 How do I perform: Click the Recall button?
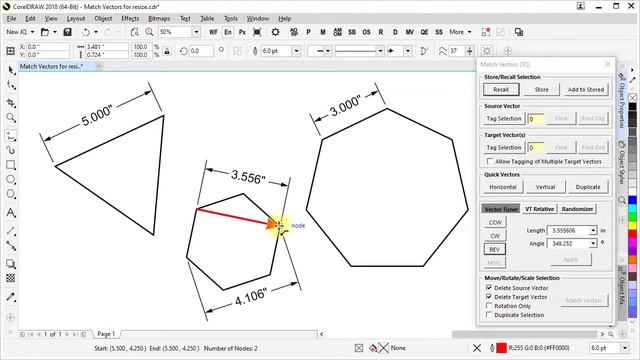(x=501, y=89)
